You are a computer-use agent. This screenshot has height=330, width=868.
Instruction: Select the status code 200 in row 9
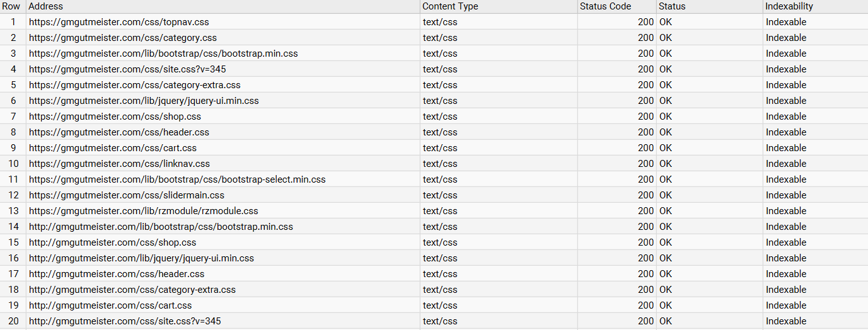pyautogui.click(x=645, y=148)
